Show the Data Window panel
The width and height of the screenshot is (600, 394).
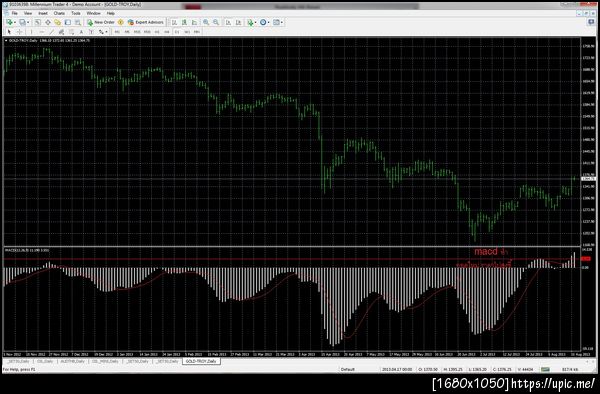tap(47, 23)
